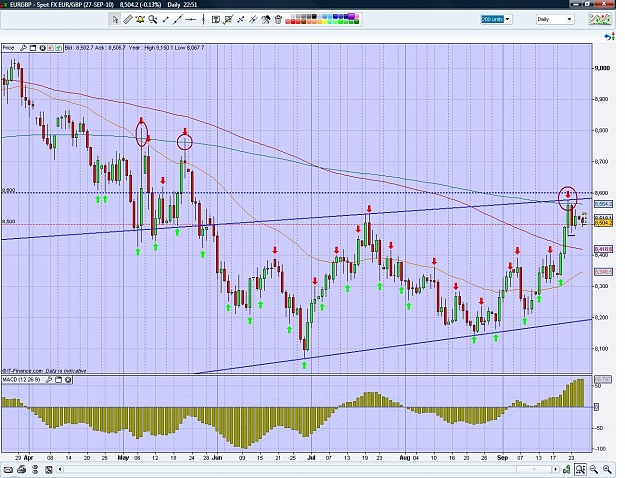Open the Daily timeframe dropdown
The image size is (625, 478).
pos(554,19)
